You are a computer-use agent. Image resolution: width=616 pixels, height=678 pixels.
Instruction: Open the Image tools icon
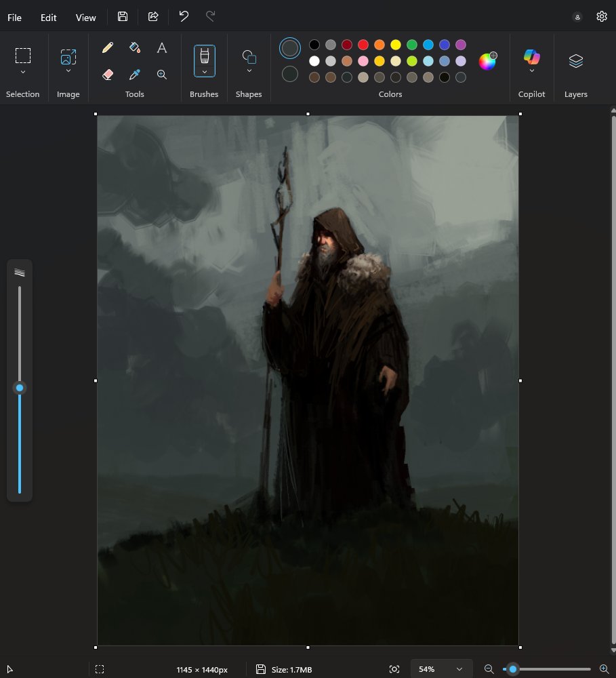pos(68,57)
